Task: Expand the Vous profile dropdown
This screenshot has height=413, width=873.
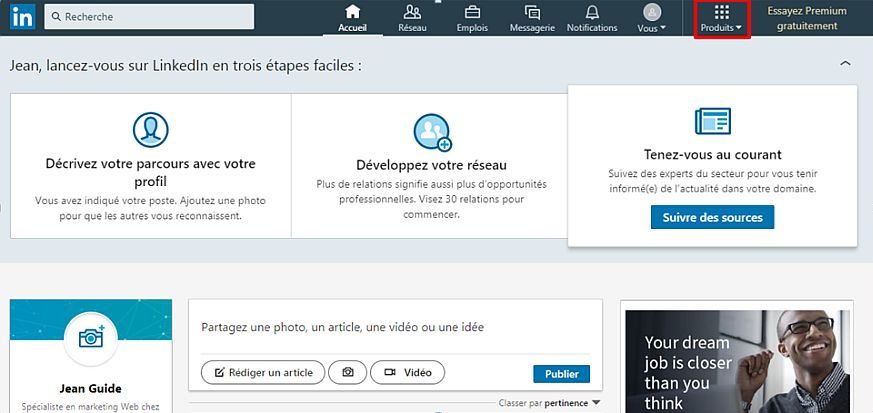Action: pos(652,18)
